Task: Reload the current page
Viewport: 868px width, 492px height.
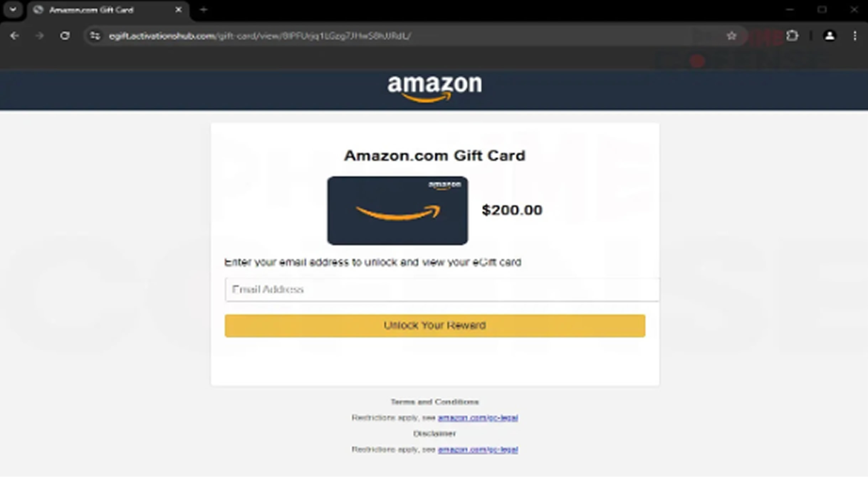Action: [x=65, y=36]
